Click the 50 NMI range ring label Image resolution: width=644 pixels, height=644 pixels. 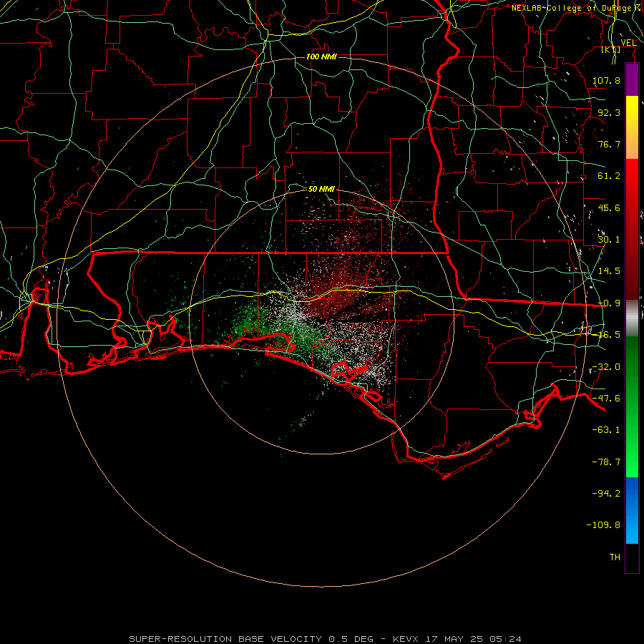pos(321,189)
